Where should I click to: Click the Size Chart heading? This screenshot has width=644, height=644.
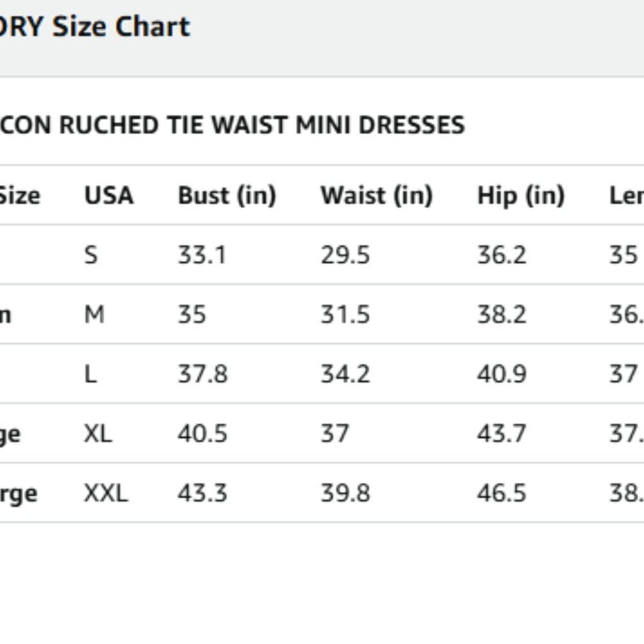click(95, 27)
